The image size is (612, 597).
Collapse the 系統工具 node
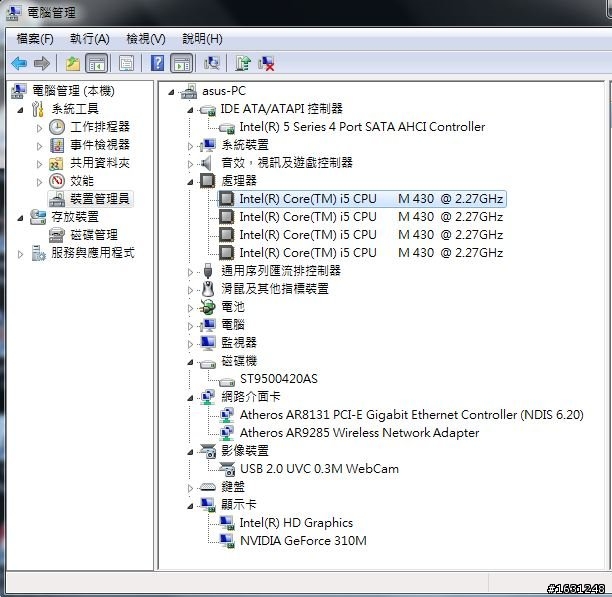point(20,110)
